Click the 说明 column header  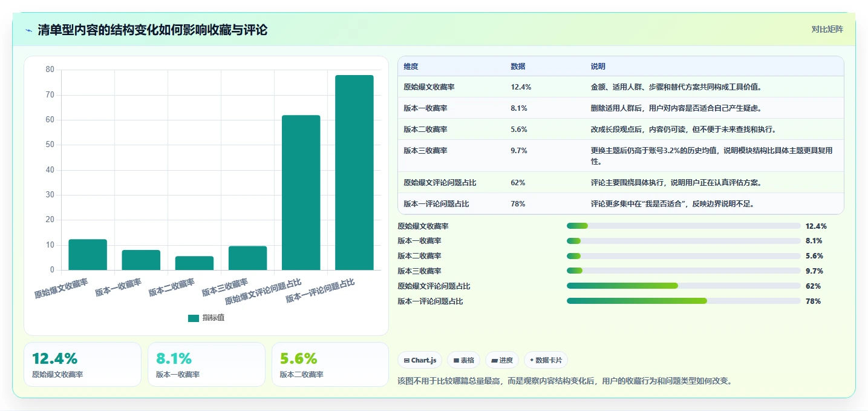[x=598, y=67]
